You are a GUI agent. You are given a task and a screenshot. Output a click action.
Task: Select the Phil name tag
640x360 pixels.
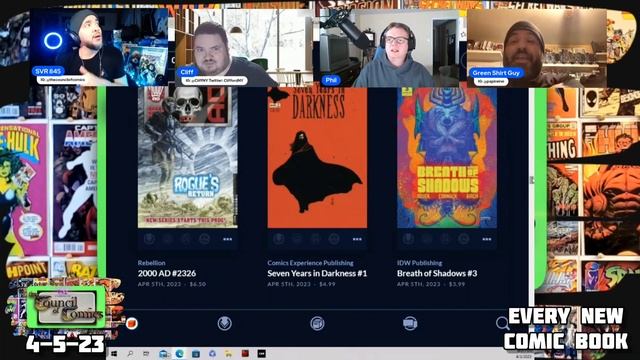tap(331, 80)
